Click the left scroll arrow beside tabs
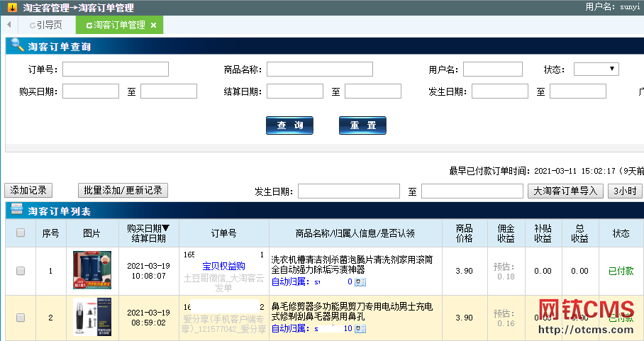 pos(9,25)
